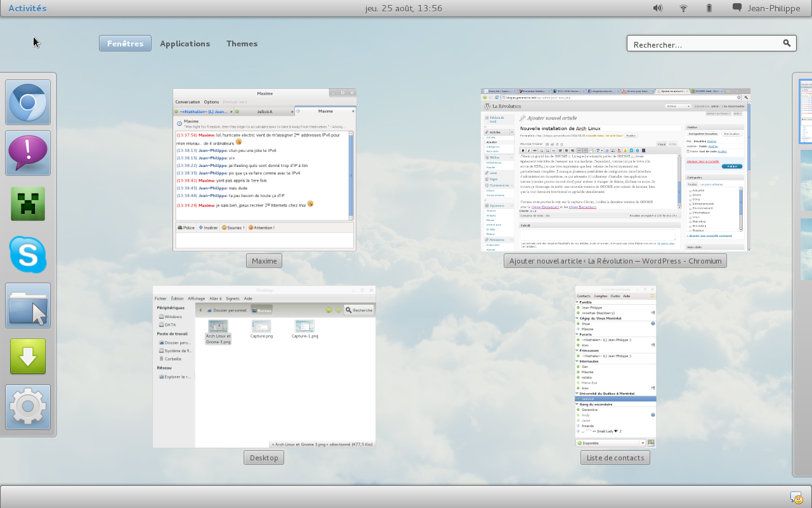Start Chromium from the dock
The width and height of the screenshot is (812, 508).
click(28, 102)
